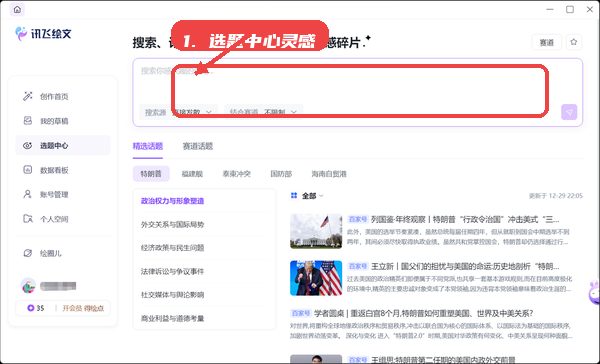Click the icon beside 绘图儿

(28, 253)
